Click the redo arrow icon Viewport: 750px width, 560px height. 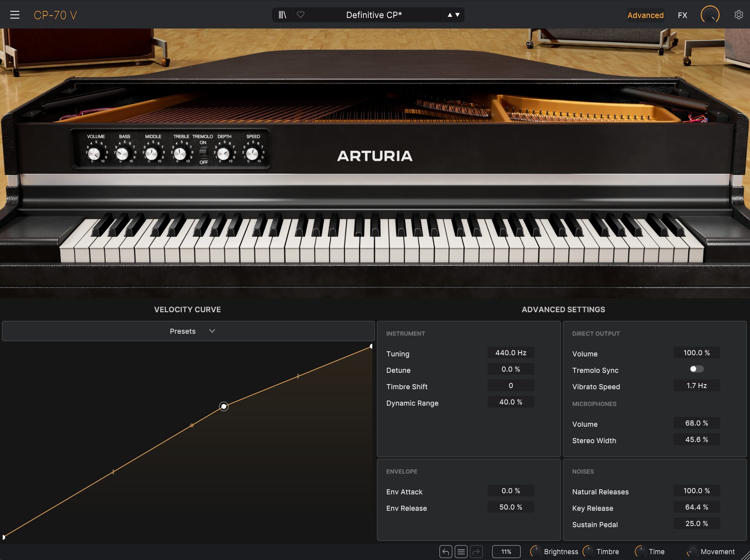coord(476,551)
